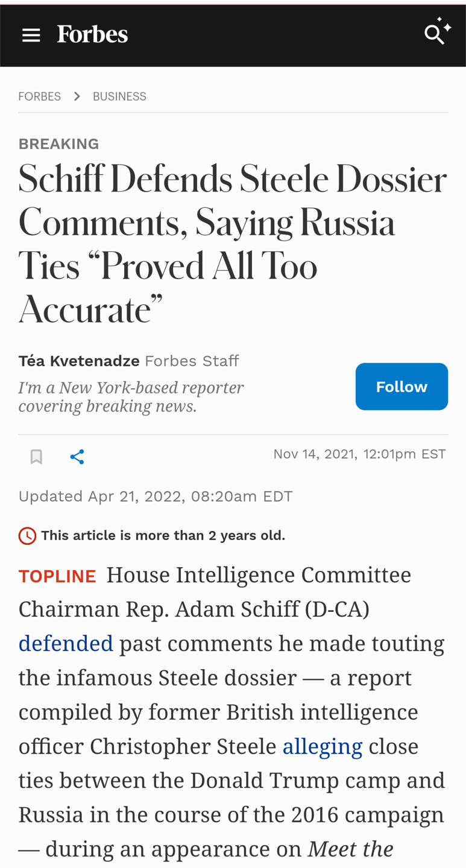Image resolution: width=466 pixels, height=868 pixels.
Task: Click the Schiff Defends Steele Dossier headline
Action: point(232,244)
